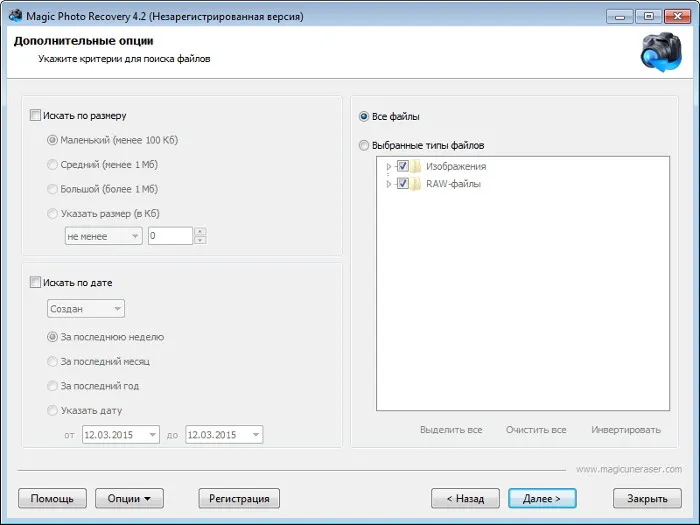Expand the RAW-файлы tree node arrow
This screenshot has height=525, width=700.
click(x=388, y=184)
